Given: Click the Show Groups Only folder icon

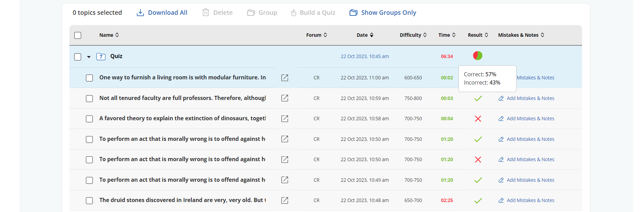Looking at the screenshot, I should (353, 13).
